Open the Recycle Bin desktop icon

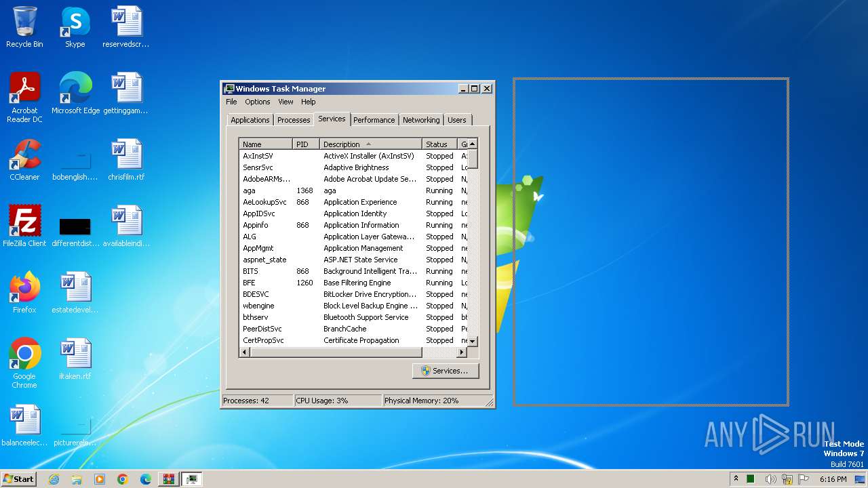tap(24, 27)
